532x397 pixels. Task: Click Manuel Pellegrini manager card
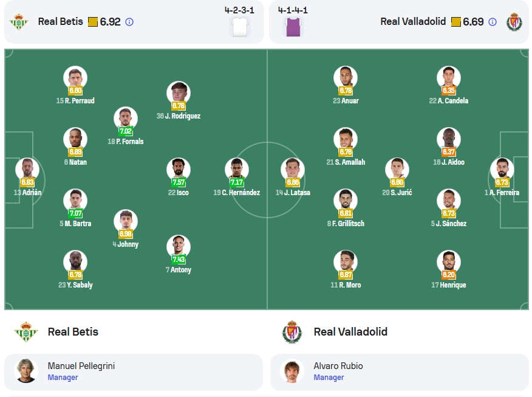(x=134, y=372)
